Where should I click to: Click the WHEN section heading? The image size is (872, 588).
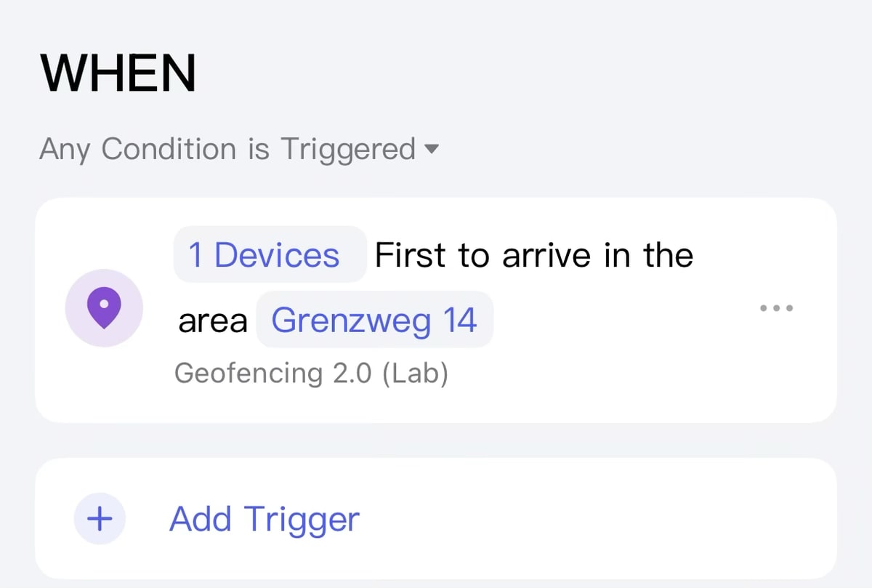[118, 73]
